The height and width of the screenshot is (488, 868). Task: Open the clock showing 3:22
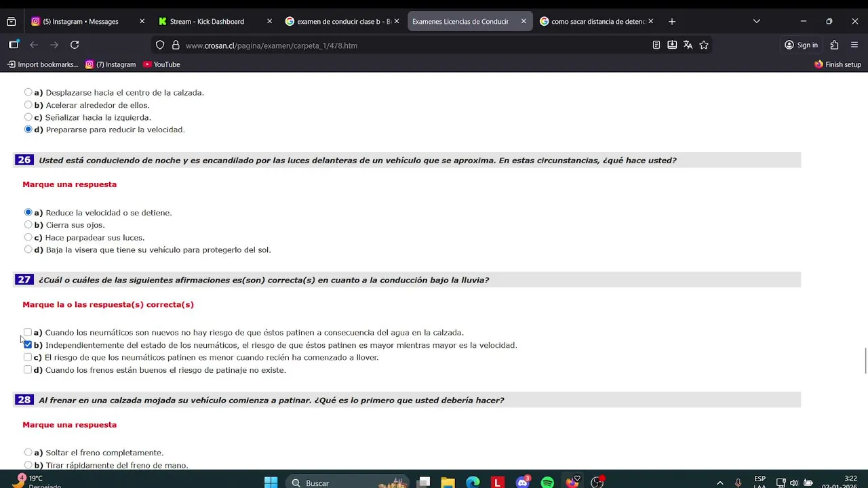point(839,483)
